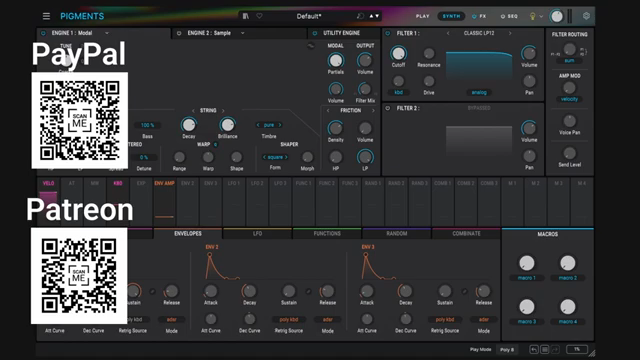This screenshot has width=640, height=360.
Task: Click the Resonance knob in Filter 1
Action: (x=429, y=53)
